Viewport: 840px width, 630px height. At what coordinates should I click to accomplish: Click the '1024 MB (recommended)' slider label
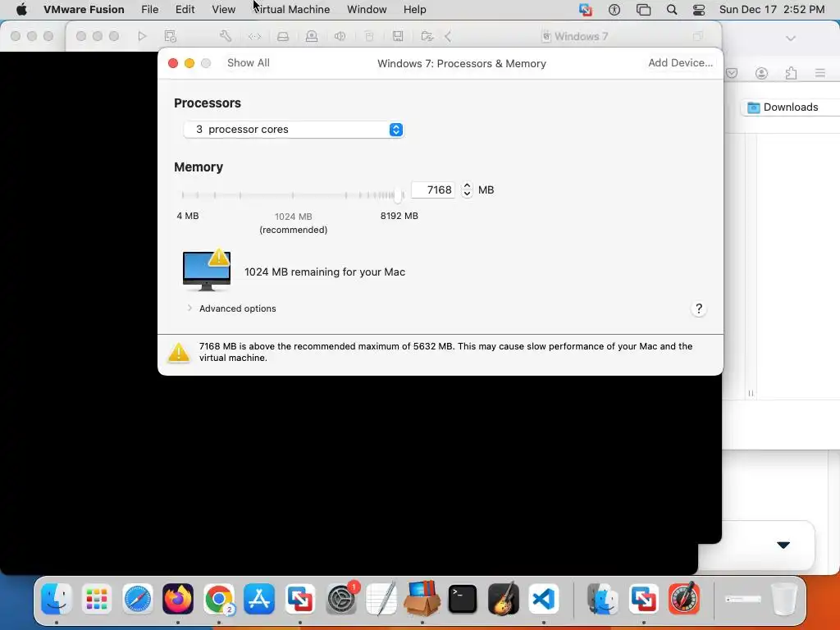pyautogui.click(x=294, y=223)
